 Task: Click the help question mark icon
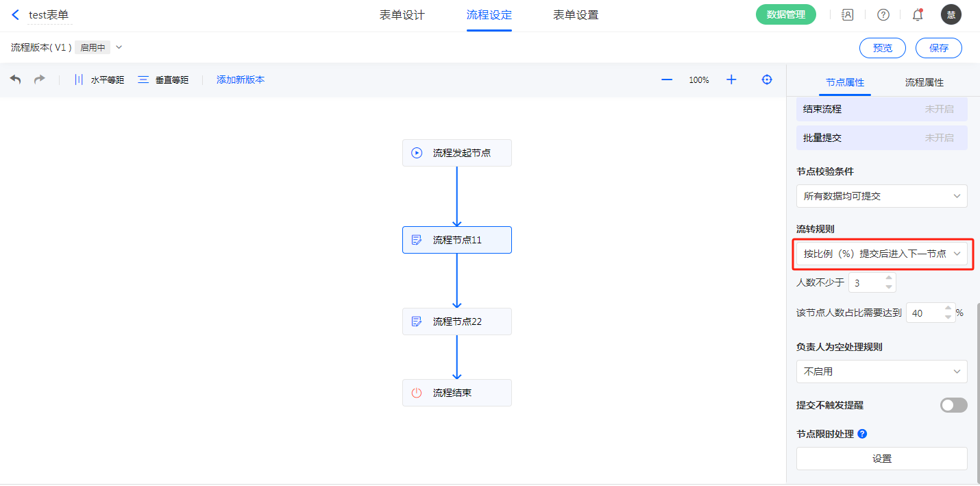click(x=883, y=14)
